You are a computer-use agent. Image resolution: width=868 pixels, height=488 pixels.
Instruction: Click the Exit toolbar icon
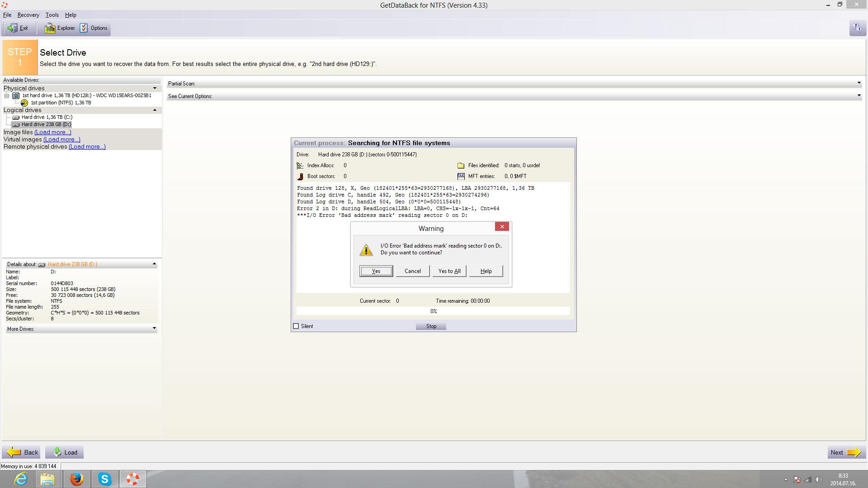pyautogui.click(x=18, y=28)
